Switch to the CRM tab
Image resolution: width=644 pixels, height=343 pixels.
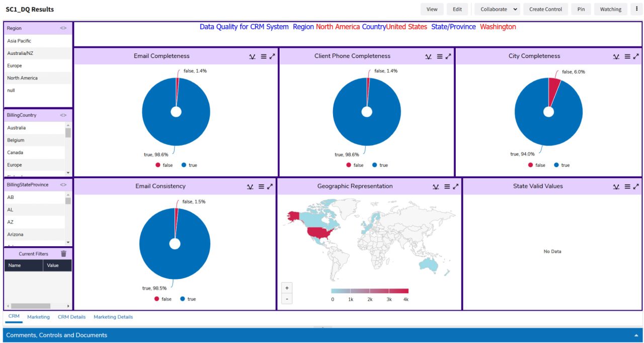click(x=14, y=317)
